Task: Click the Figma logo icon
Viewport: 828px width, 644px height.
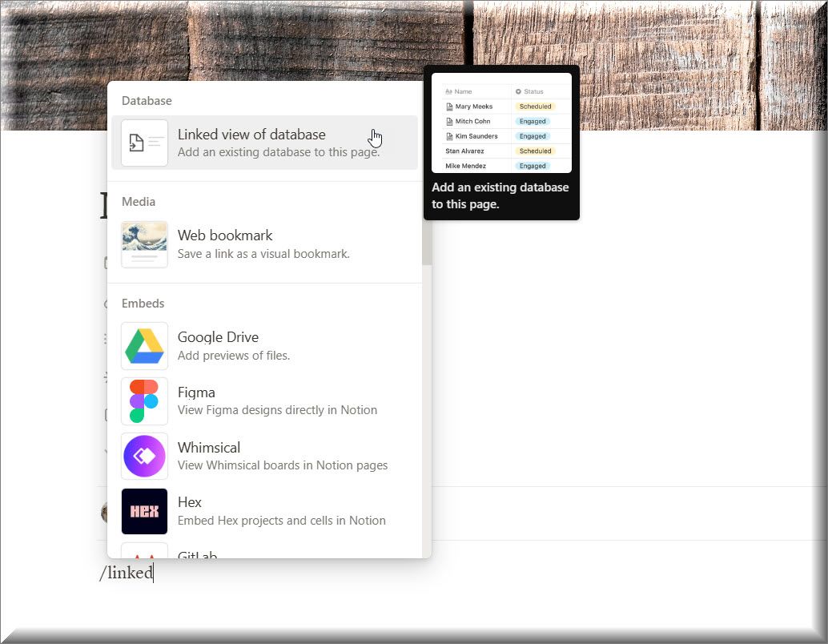Action: pos(144,401)
